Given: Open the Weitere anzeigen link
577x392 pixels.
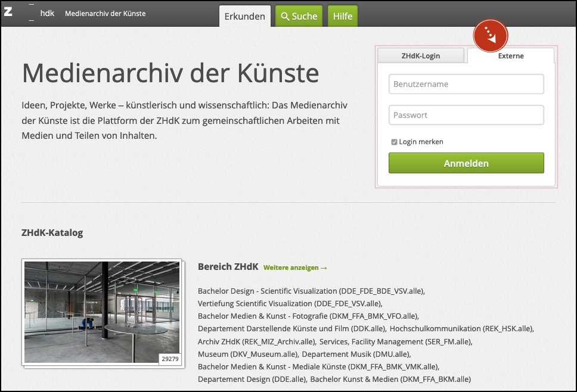Looking at the screenshot, I should [x=295, y=268].
